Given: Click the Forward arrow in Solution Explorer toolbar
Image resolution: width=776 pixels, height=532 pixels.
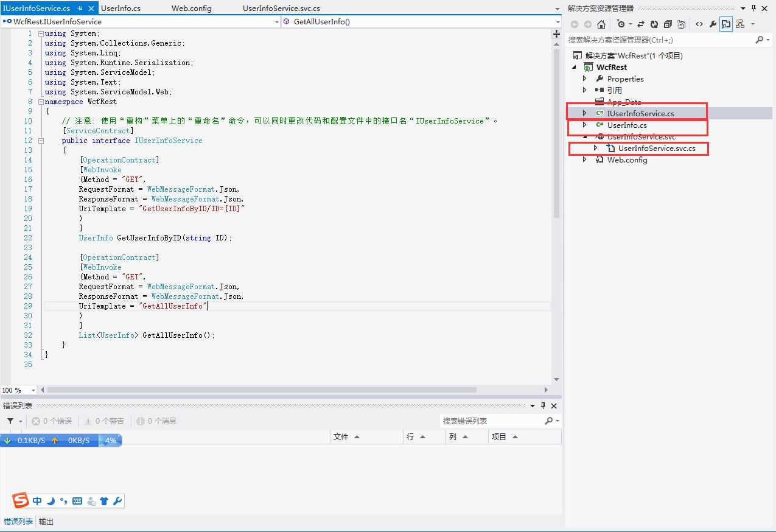Looking at the screenshot, I should point(587,24).
